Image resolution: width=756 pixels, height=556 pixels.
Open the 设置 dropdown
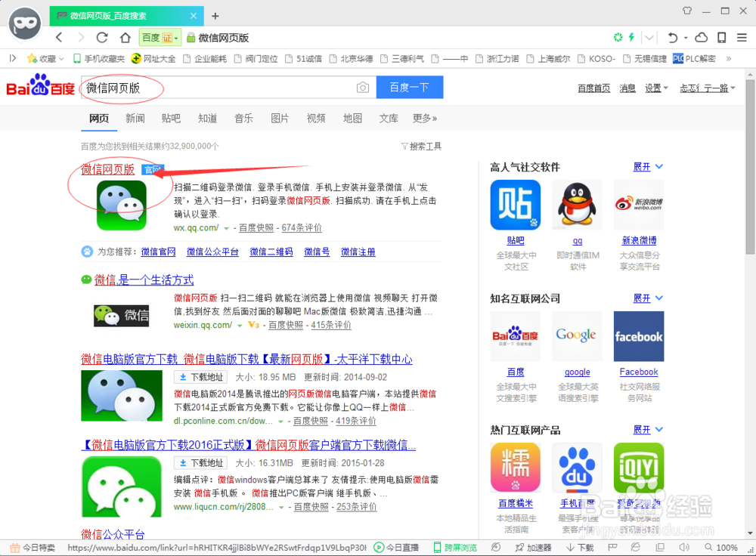(657, 88)
